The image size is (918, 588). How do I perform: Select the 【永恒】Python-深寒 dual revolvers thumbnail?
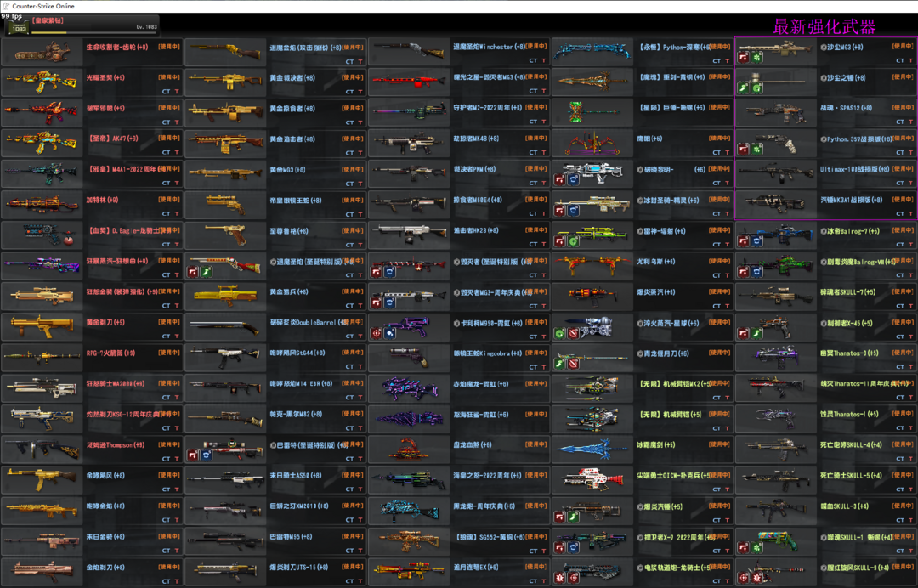pyautogui.click(x=592, y=52)
